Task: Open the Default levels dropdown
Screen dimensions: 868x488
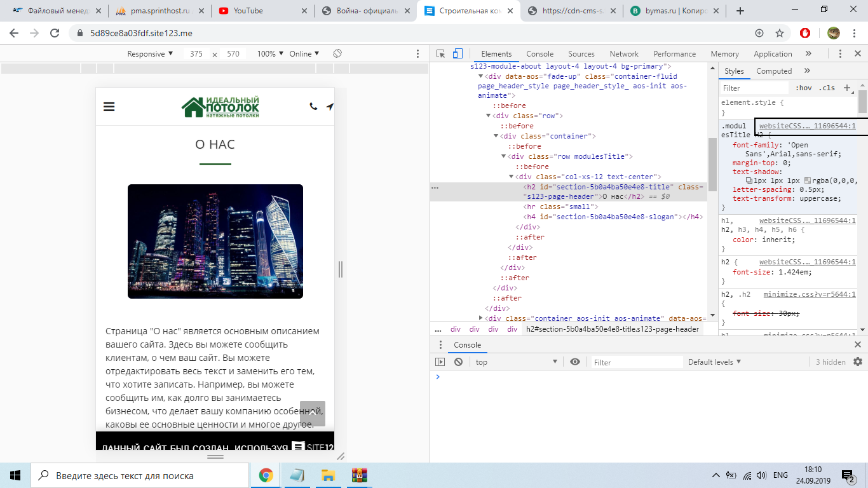Action: (x=714, y=362)
